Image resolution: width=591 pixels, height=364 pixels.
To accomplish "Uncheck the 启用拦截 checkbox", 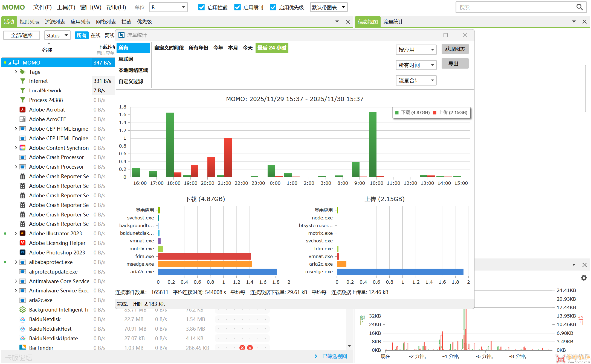I will pyautogui.click(x=202, y=7).
